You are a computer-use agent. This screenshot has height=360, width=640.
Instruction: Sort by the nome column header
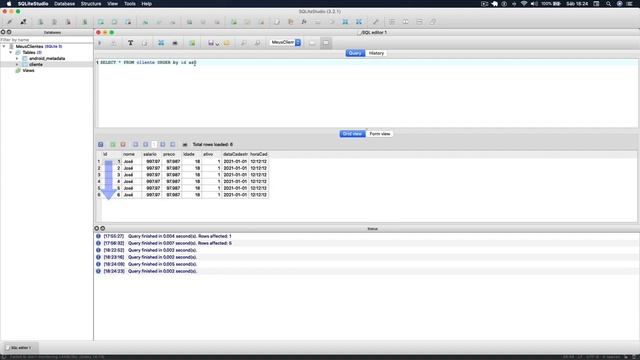tap(131, 154)
